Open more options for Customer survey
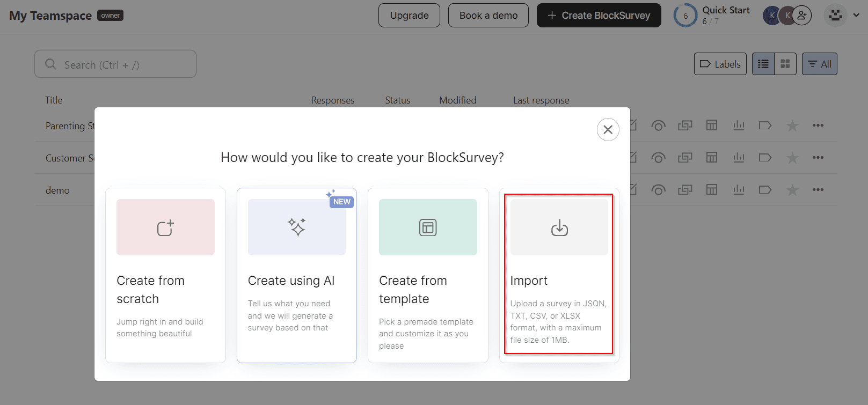The image size is (868, 405). 818,158
